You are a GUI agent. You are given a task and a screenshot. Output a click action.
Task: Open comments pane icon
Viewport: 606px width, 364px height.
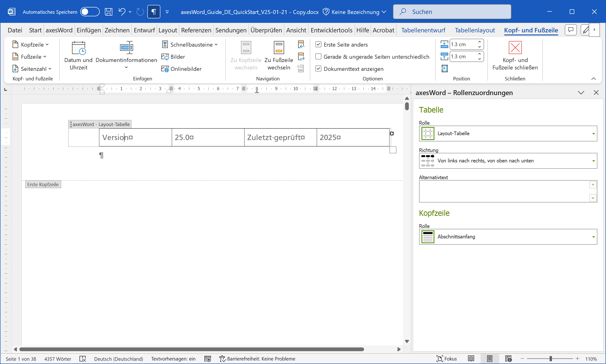point(571,30)
